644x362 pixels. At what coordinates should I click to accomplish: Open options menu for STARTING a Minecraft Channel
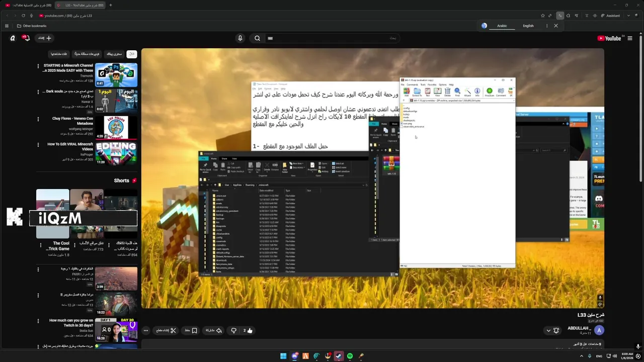point(38,66)
